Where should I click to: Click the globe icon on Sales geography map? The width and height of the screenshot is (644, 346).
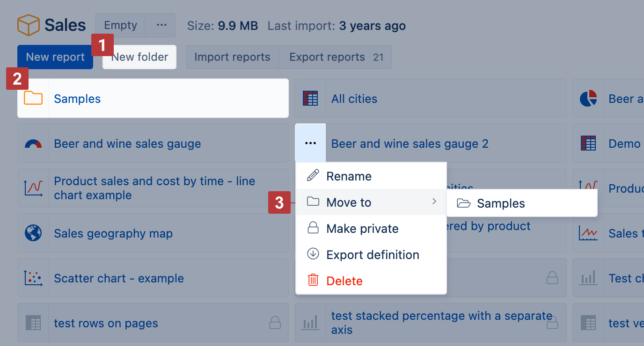pyautogui.click(x=33, y=233)
